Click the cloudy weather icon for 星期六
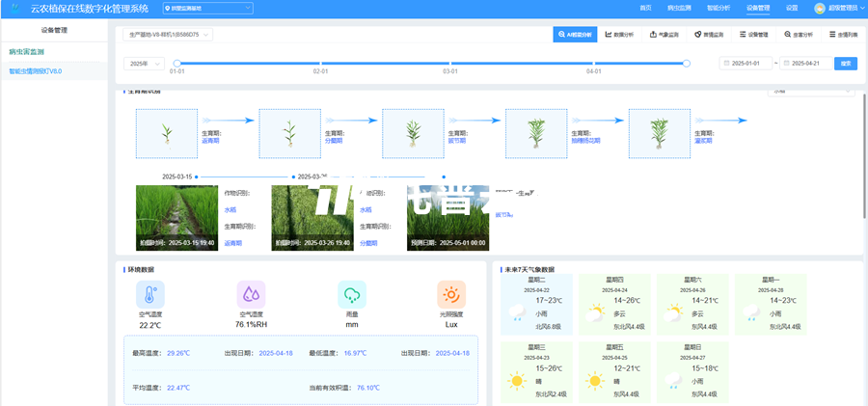The height and width of the screenshot is (406, 868). (673, 312)
